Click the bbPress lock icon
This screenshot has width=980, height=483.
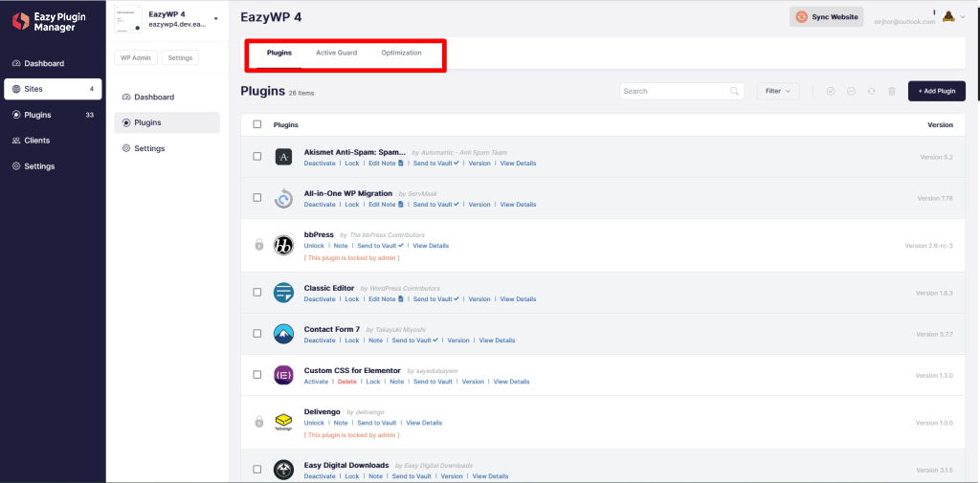point(258,245)
